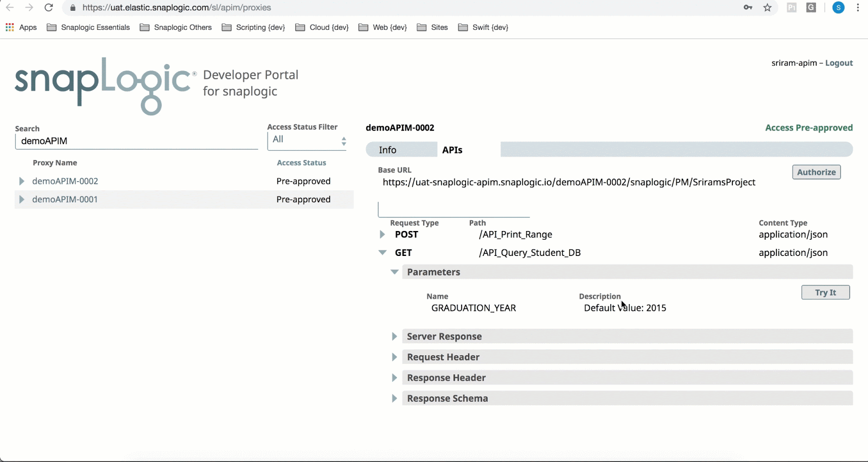Click the browser address bar URL

tap(177, 8)
